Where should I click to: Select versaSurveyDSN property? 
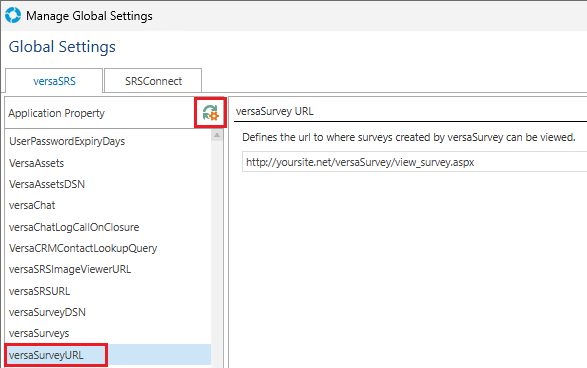(108, 312)
